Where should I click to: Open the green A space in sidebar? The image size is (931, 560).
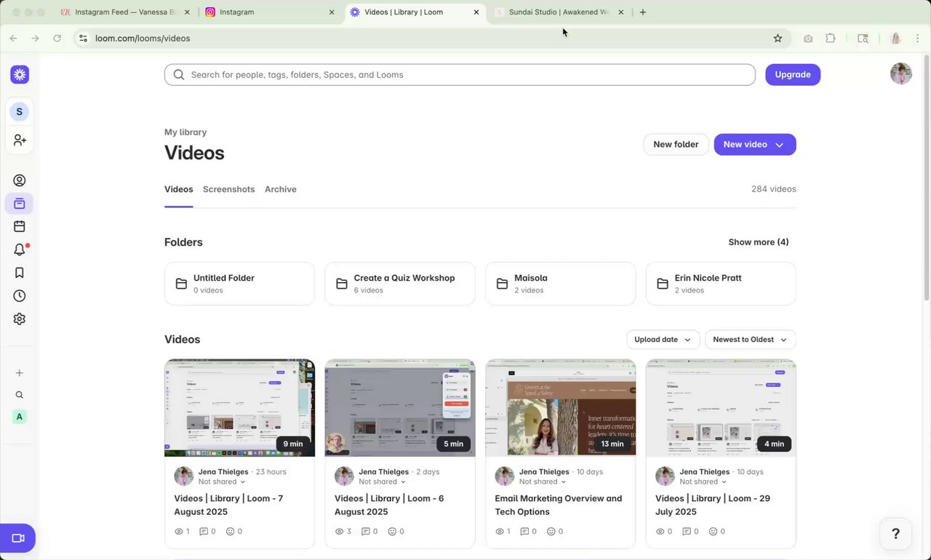(x=20, y=417)
